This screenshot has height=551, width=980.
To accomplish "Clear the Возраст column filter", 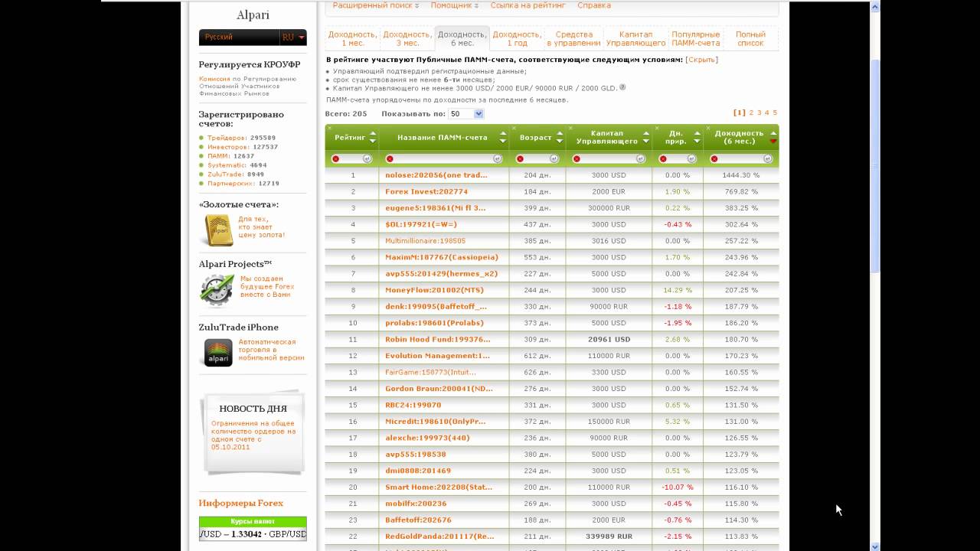I will click(520, 159).
